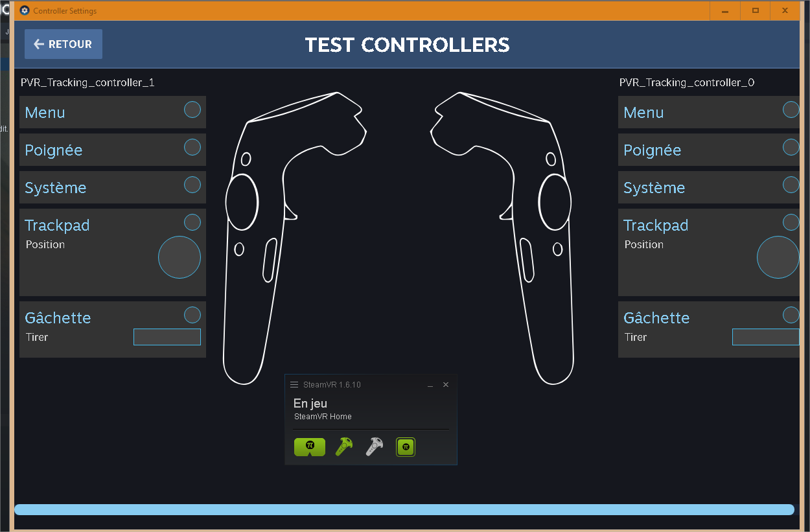This screenshot has width=810, height=532.
Task: Click Poignée indicator for PVR_Tracking_controller_1
Action: pyautogui.click(x=192, y=147)
